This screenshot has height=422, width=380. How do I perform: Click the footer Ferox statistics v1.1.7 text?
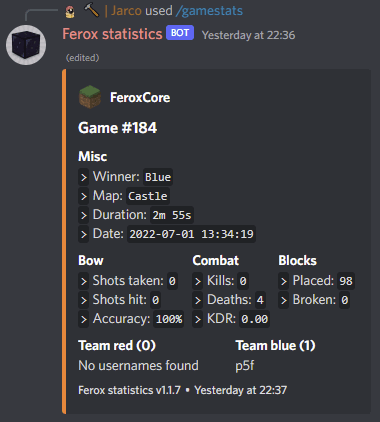(x=129, y=390)
